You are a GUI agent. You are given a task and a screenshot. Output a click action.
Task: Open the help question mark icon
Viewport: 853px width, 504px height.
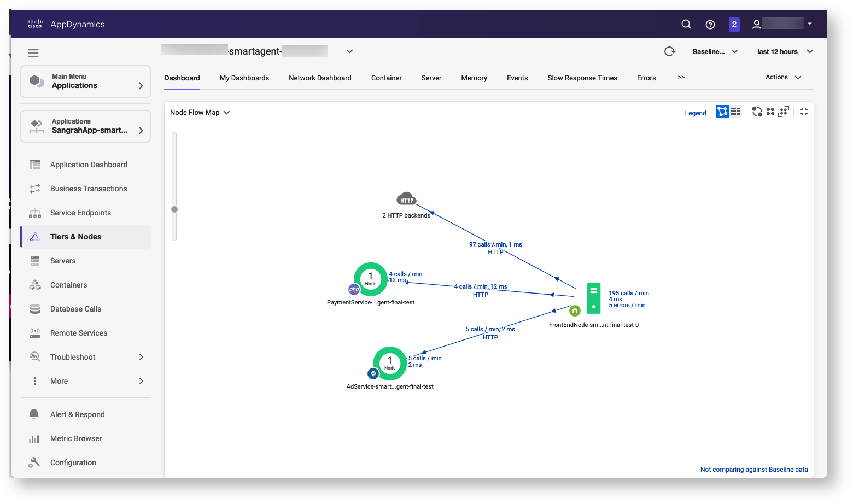(710, 24)
